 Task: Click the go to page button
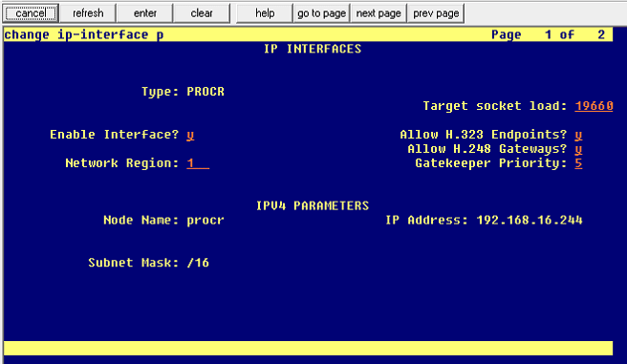(321, 13)
